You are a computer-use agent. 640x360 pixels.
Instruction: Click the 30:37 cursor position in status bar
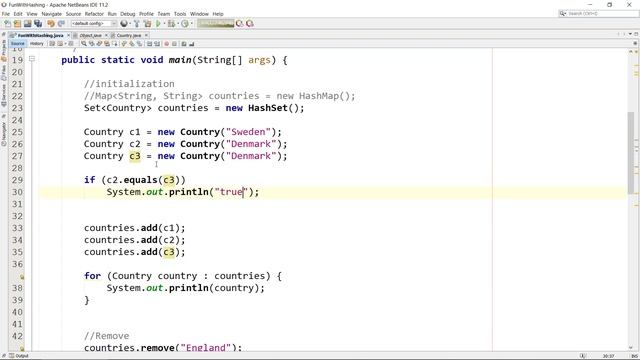[x=609, y=356]
